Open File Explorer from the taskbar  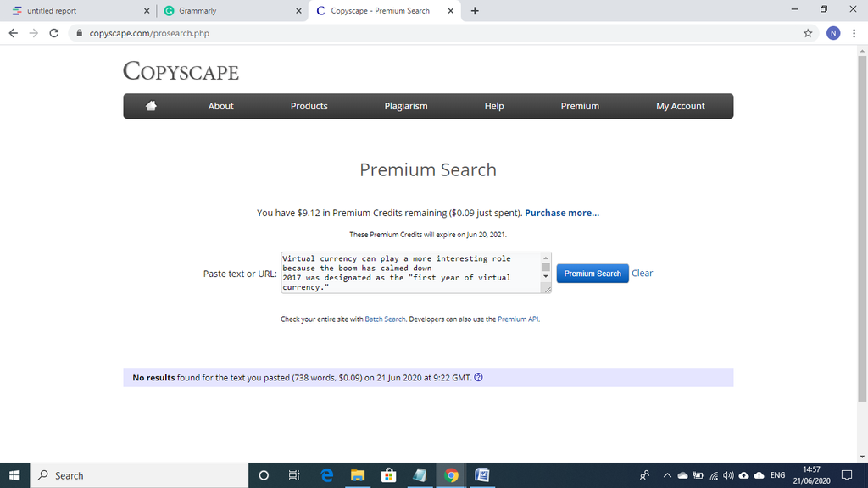click(358, 475)
